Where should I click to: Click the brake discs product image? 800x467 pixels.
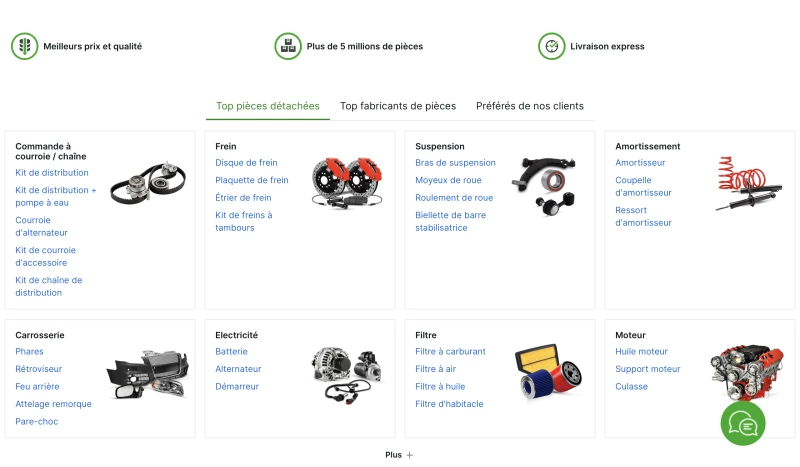pos(347,183)
